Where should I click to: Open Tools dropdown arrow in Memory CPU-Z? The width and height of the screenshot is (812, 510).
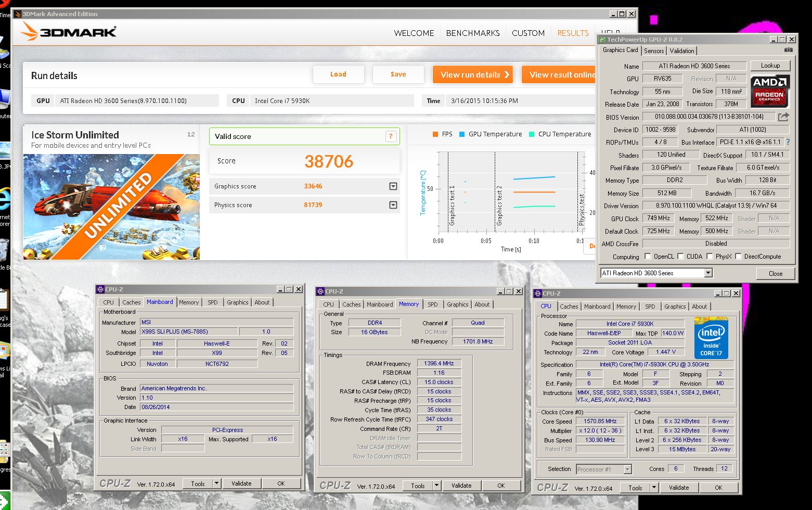[x=436, y=485]
